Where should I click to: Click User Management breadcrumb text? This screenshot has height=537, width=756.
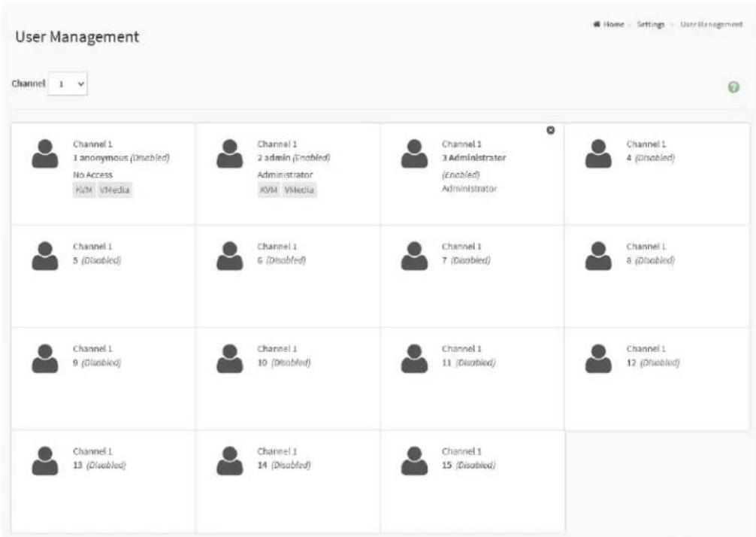pos(711,24)
